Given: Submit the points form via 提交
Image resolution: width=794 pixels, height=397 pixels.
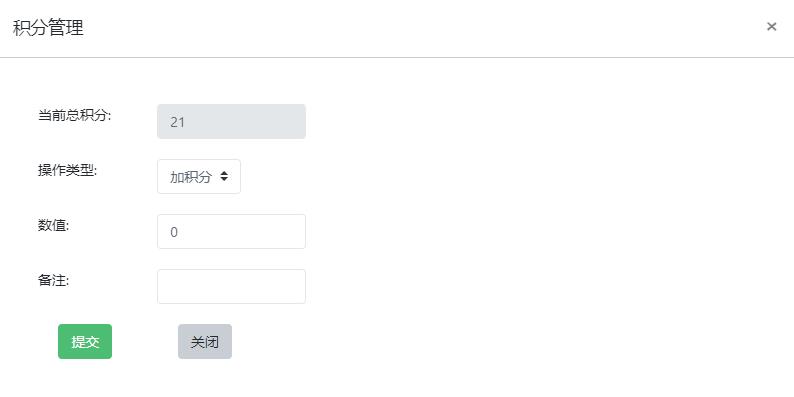Looking at the screenshot, I should pos(85,342).
